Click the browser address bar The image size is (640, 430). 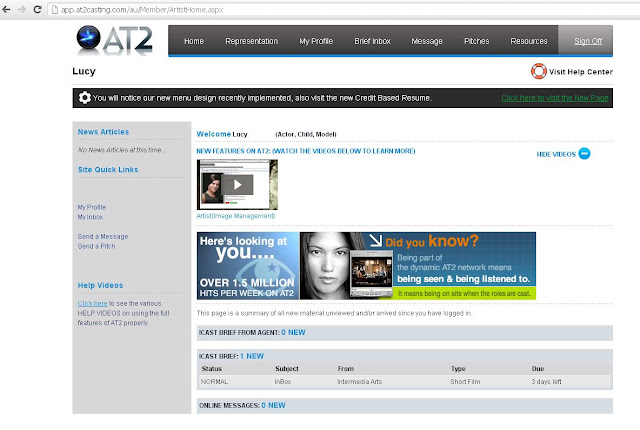pyautogui.click(x=343, y=9)
